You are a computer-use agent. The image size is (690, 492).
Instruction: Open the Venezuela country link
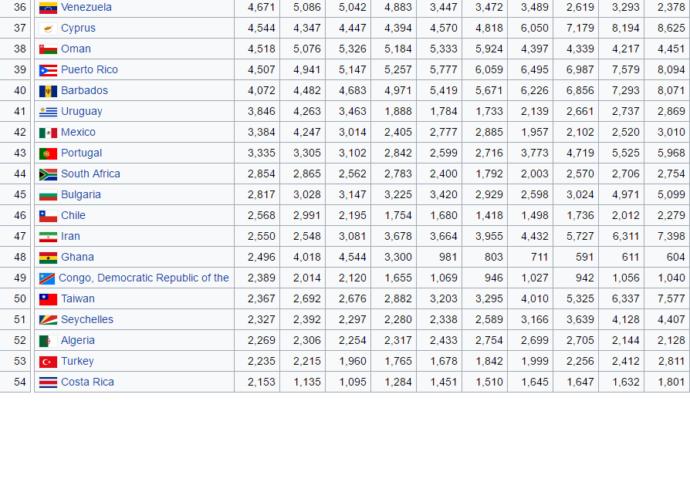[x=86, y=7]
